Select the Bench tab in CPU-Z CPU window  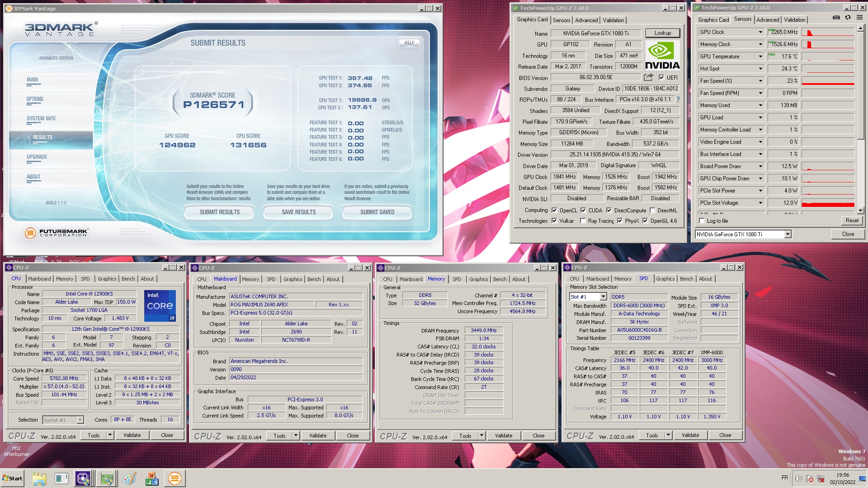click(x=128, y=279)
